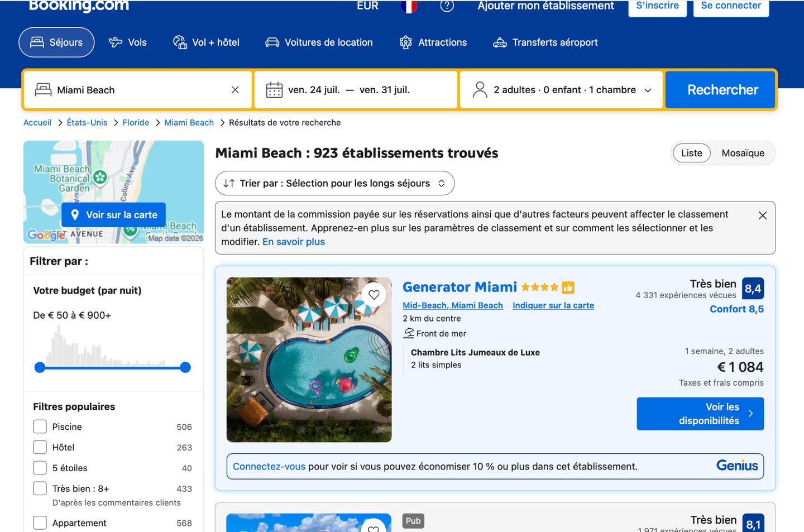Click the calendar icon in the date field
Screen dimensions: 804x532
pyautogui.click(x=274, y=90)
